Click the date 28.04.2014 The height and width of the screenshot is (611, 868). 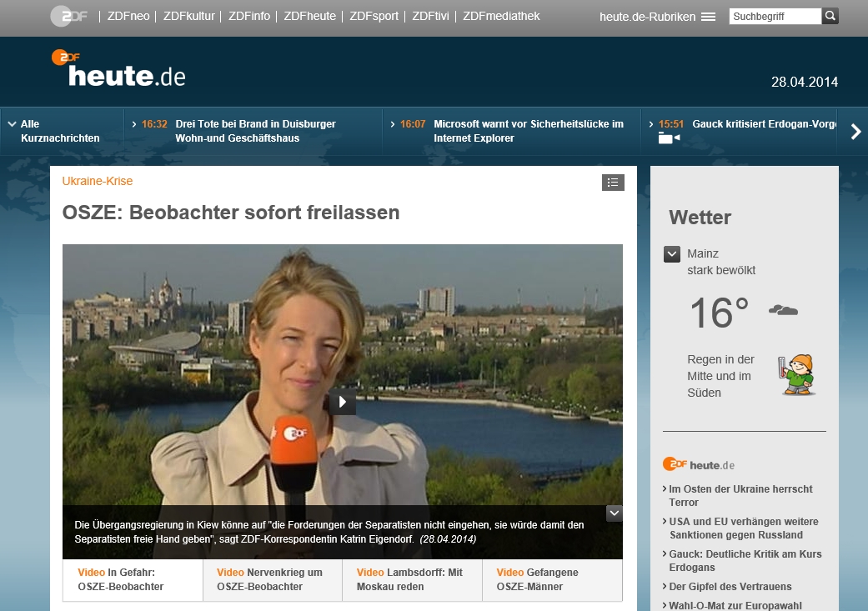pos(805,82)
